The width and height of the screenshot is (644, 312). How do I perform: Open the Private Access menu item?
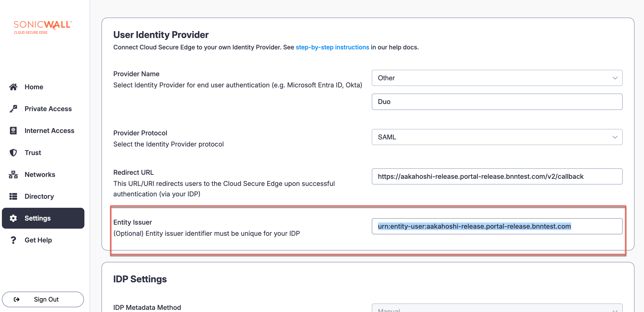[48, 109]
